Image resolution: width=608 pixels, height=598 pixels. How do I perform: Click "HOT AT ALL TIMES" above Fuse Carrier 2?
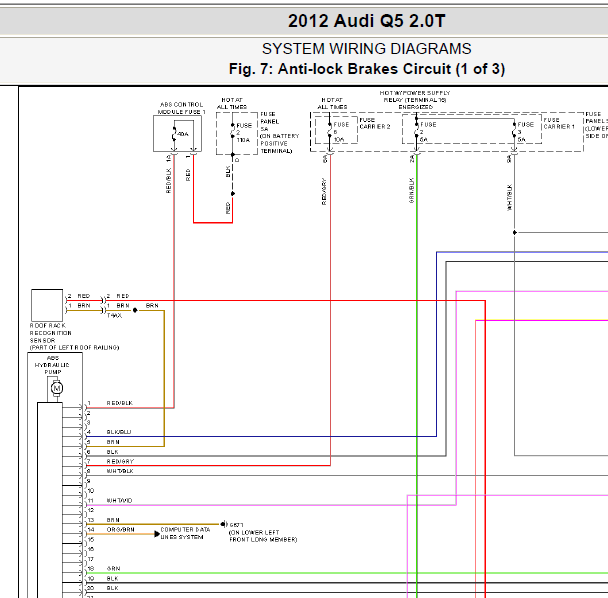[332, 104]
